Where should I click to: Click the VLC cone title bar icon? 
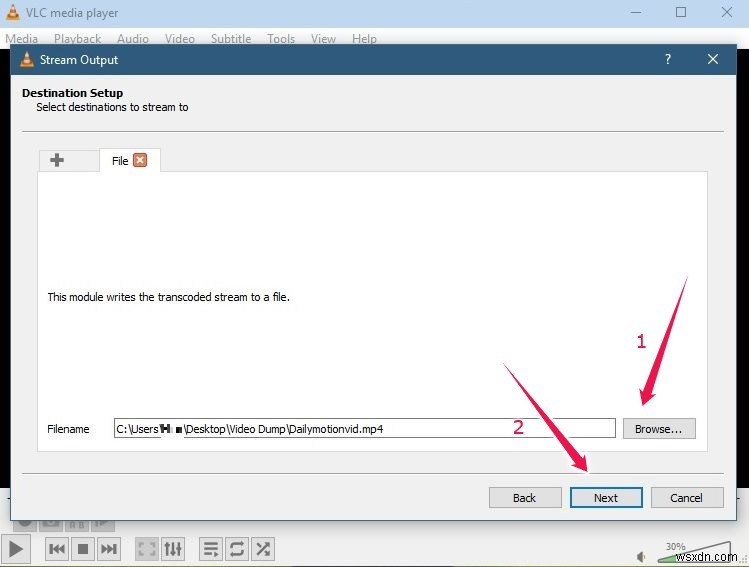tap(13, 13)
